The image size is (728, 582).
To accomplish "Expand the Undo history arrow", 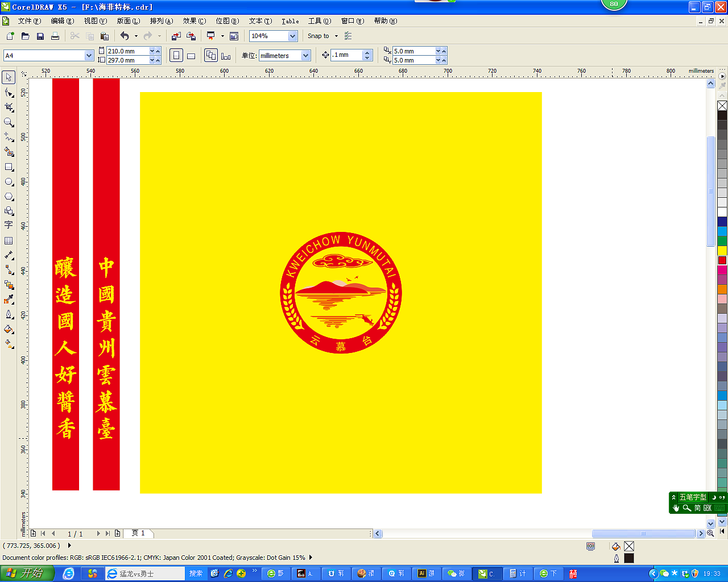I will (x=136, y=36).
